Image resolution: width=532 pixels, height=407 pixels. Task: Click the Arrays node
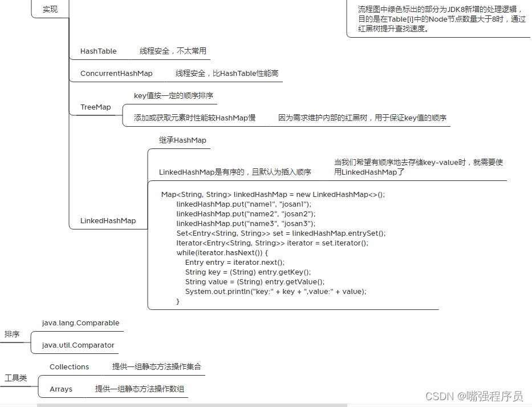[61, 389]
